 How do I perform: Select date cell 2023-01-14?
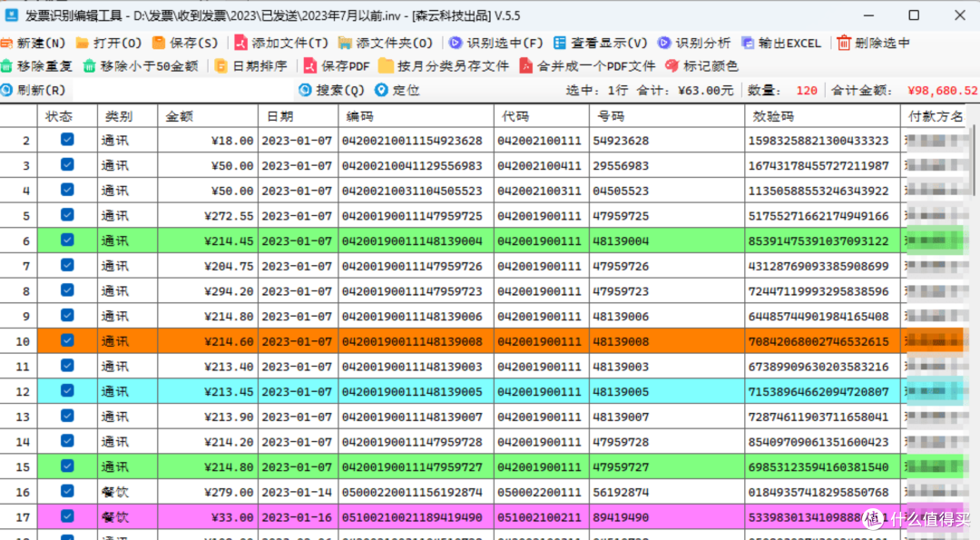[x=299, y=492]
